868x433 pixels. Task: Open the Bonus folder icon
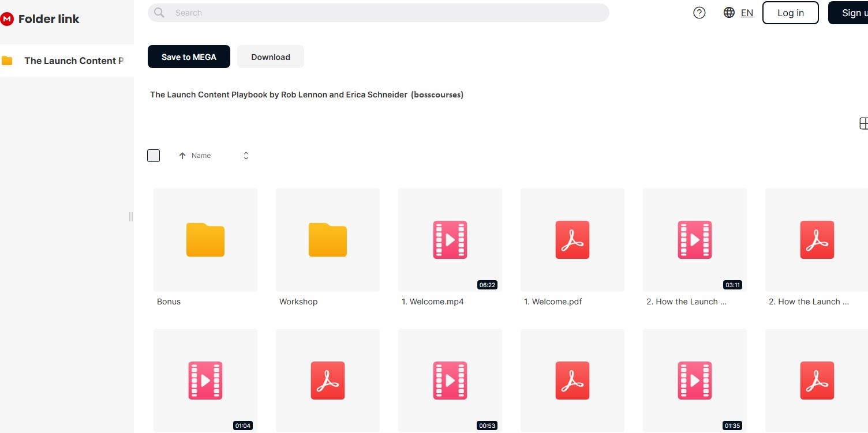(205, 240)
